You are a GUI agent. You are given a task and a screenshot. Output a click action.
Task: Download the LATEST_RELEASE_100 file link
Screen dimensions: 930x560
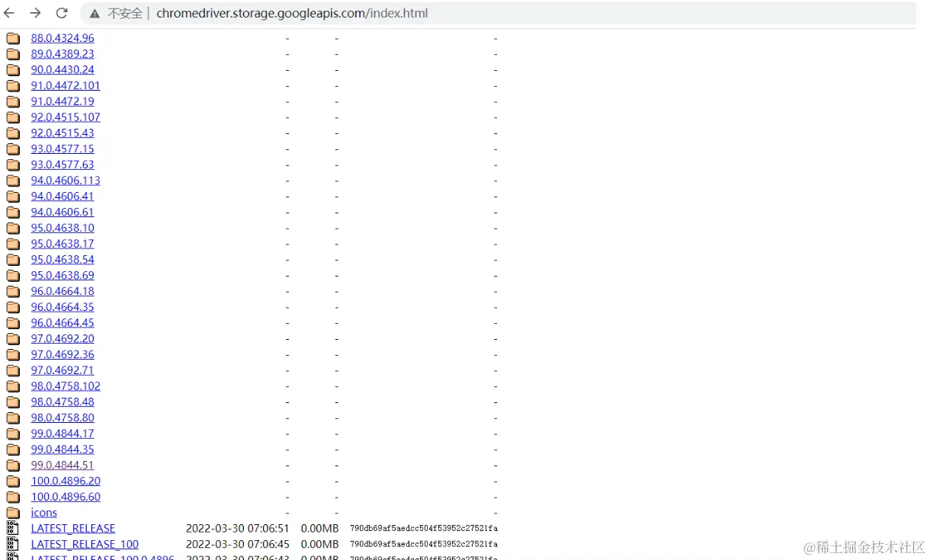(x=85, y=544)
